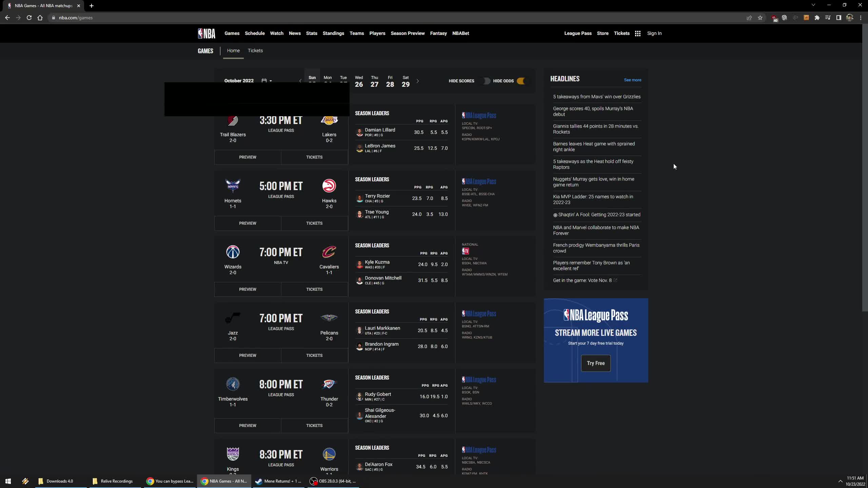Open Windows Start menu
Image resolution: width=868 pixels, height=488 pixels.
click(x=8, y=481)
